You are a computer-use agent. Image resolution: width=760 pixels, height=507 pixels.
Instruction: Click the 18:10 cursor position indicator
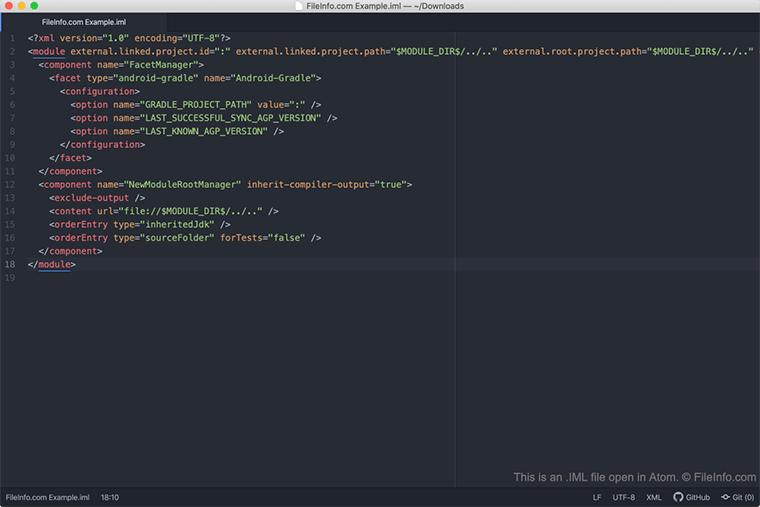(110, 497)
